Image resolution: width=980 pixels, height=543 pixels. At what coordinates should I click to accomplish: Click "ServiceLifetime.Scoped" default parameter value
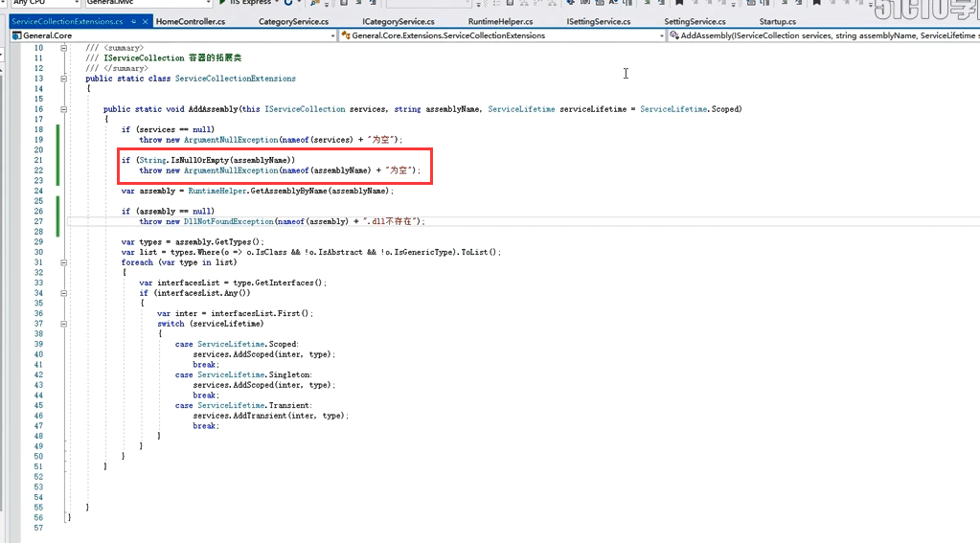pyautogui.click(x=690, y=109)
